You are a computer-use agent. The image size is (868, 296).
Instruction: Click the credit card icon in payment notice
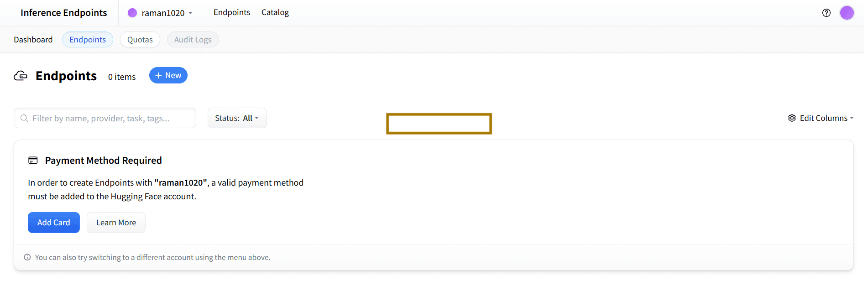pyautogui.click(x=33, y=161)
